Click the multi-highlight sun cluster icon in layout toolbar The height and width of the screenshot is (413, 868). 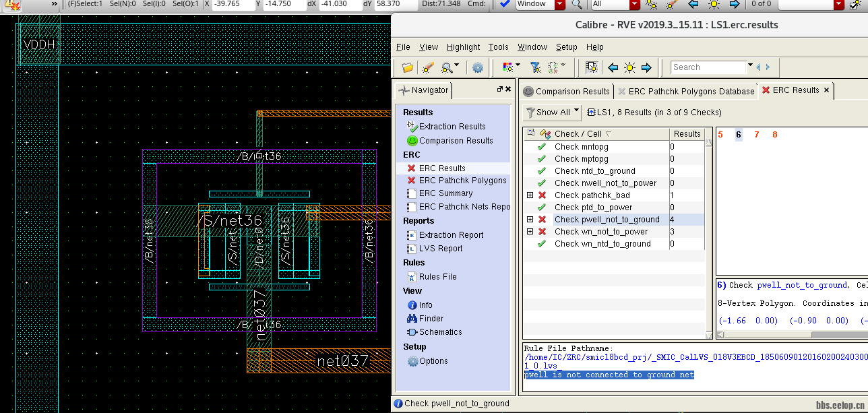pyautogui.click(x=651, y=4)
